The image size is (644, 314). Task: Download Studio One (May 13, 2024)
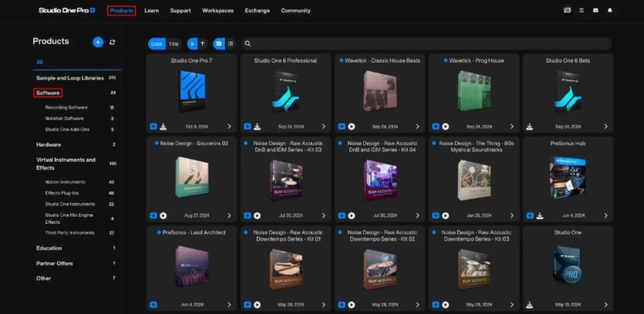point(530,304)
